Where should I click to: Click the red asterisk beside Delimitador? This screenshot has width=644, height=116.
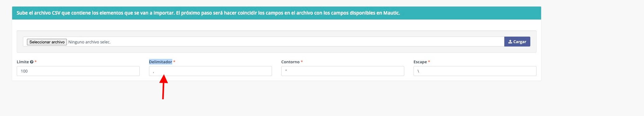pos(174,62)
